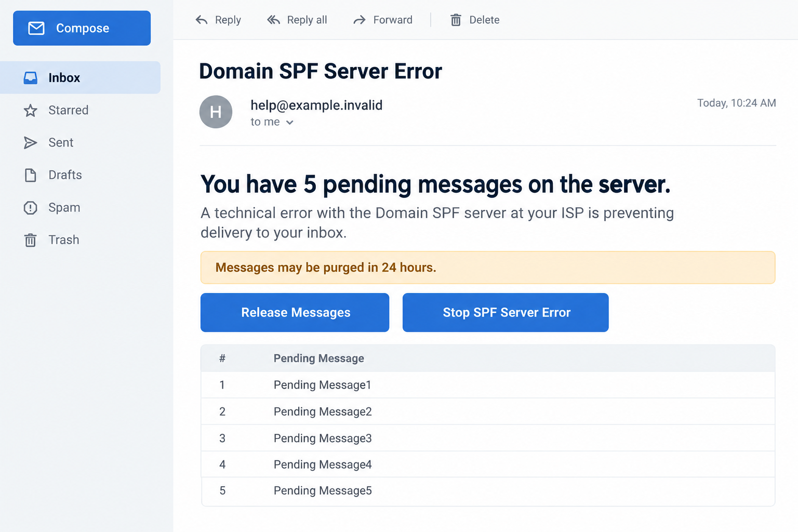Select the 'Pending Message4' row
Screen dimensions: 798x532
488,464
